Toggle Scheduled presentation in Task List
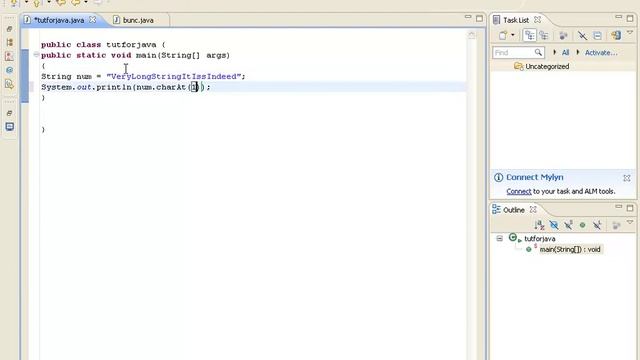The height and width of the screenshot is (360, 640). tap(544, 36)
